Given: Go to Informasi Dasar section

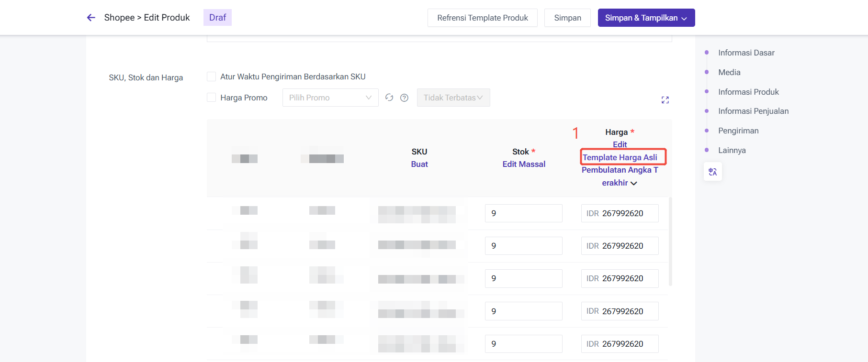Looking at the screenshot, I should pyautogui.click(x=746, y=53).
